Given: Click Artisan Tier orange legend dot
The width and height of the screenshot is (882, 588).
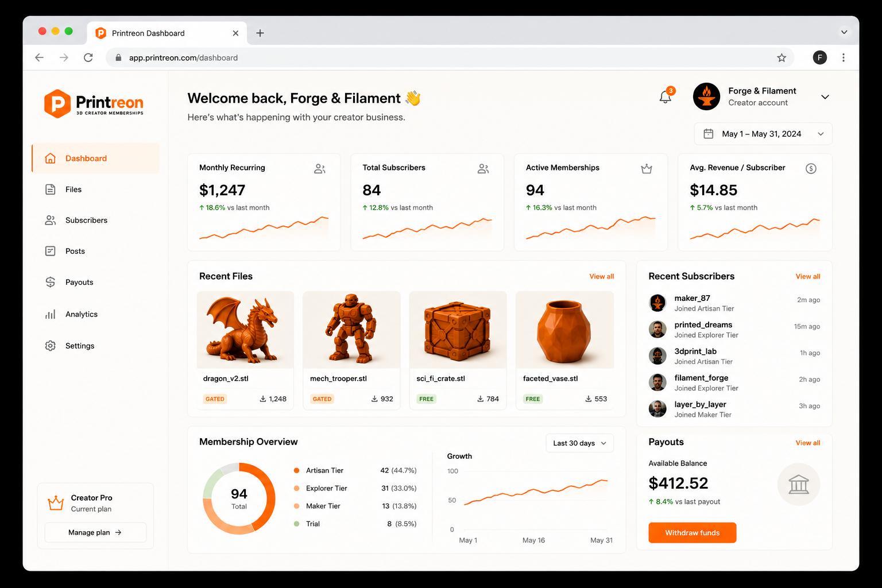Looking at the screenshot, I should (x=296, y=470).
